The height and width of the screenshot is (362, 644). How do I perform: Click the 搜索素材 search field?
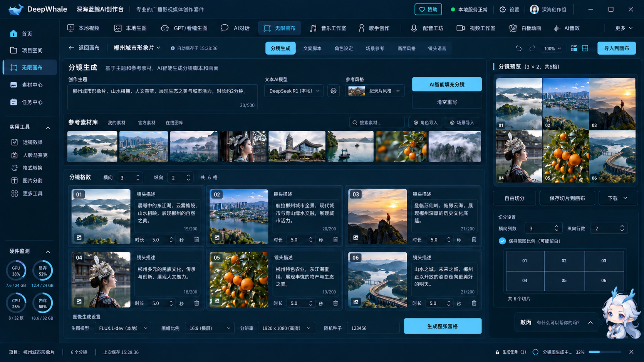pyautogui.click(x=377, y=123)
